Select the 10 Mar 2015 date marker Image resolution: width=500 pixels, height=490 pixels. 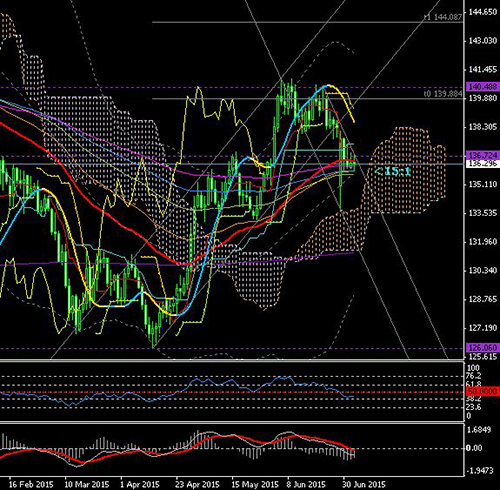point(87,484)
